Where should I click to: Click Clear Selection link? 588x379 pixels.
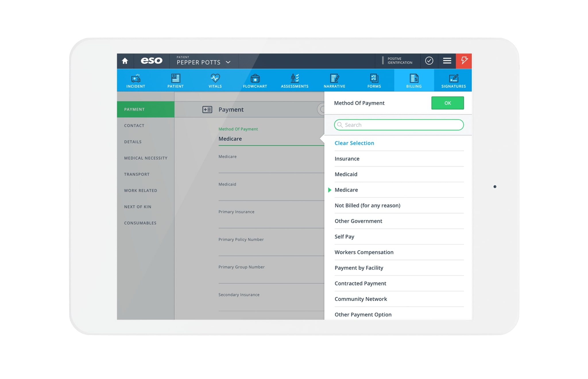[354, 143]
